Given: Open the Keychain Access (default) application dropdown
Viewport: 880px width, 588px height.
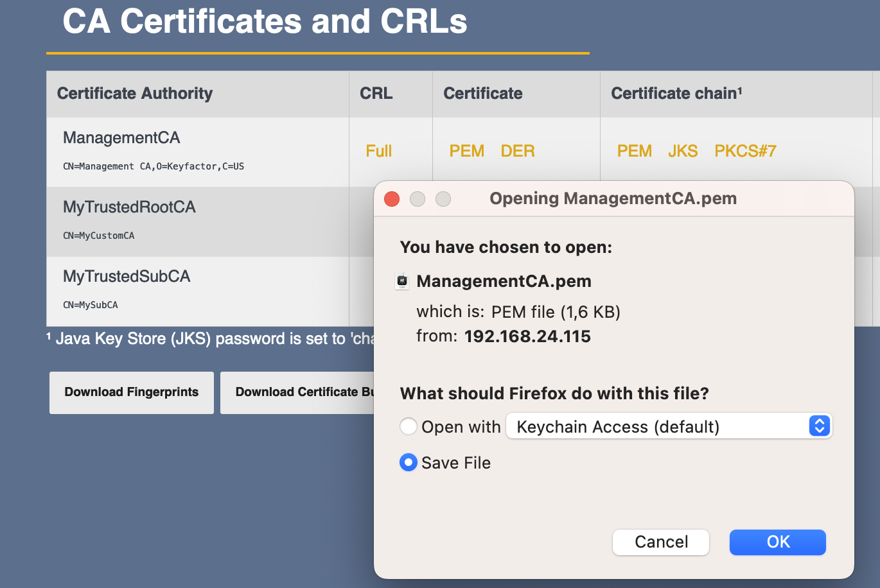Looking at the screenshot, I should tap(668, 426).
